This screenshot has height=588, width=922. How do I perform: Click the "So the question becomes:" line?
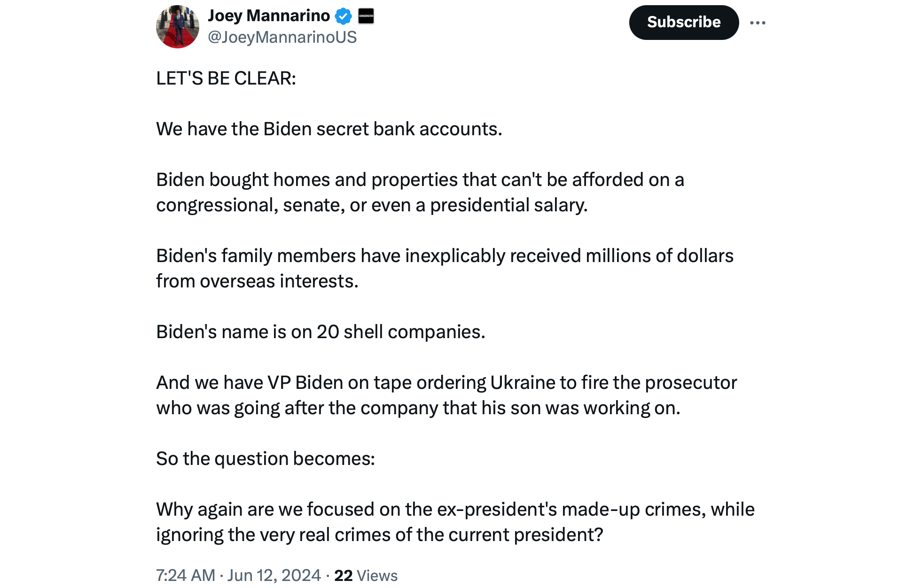[x=266, y=458]
